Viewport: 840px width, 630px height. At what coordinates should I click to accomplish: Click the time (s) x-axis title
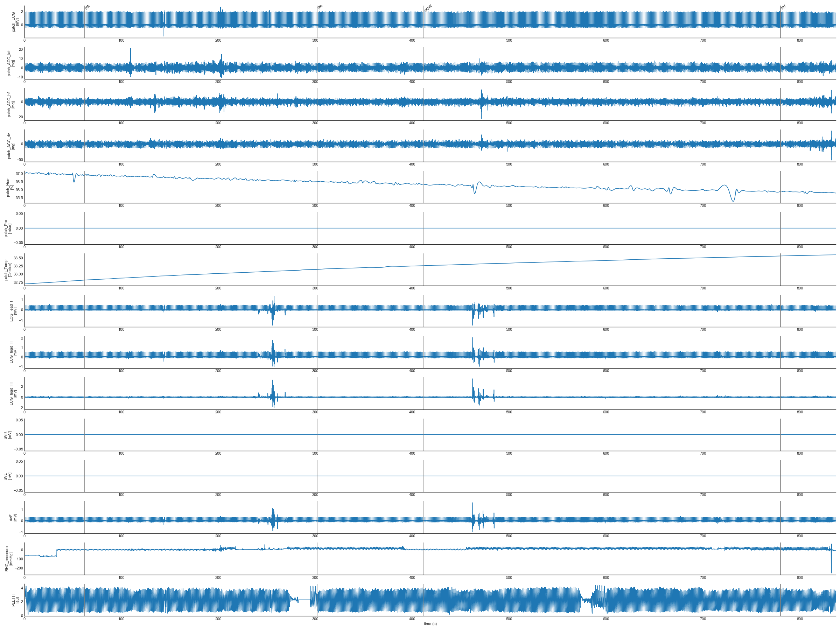[x=430, y=624]
